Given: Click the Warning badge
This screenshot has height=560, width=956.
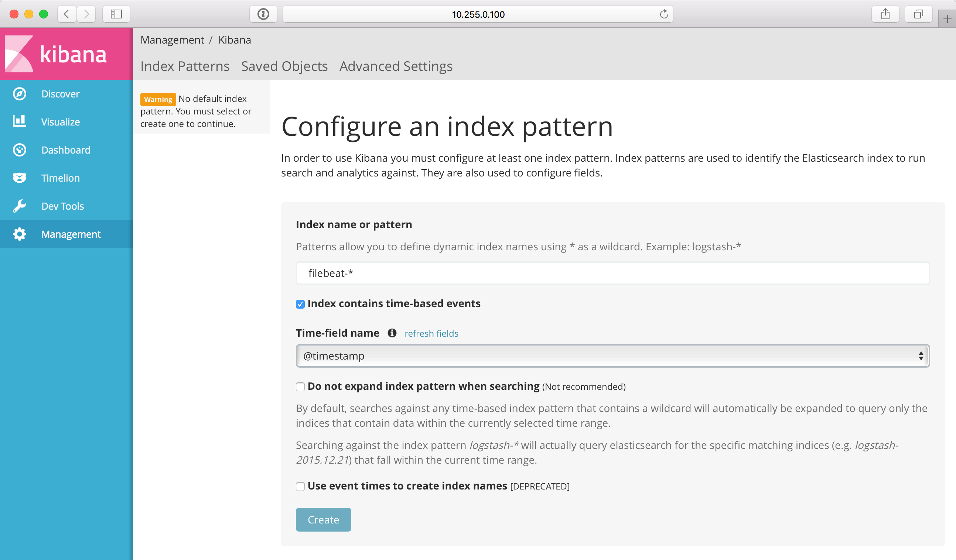Looking at the screenshot, I should click(x=158, y=99).
